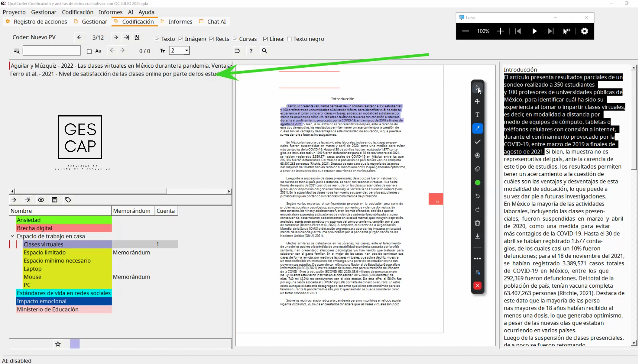This screenshot has height=364, width=638.
Task: Click the save download icon in annotation toolbar
Action: [477, 236]
